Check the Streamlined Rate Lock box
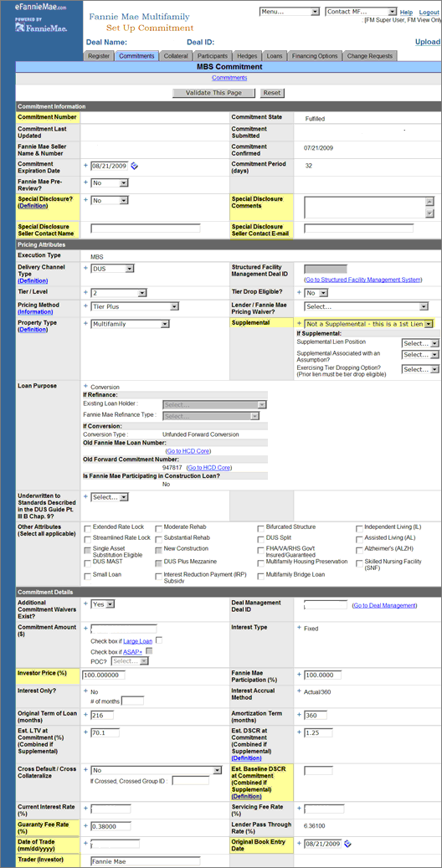Viewport: 442px width, 868px height. point(88,538)
